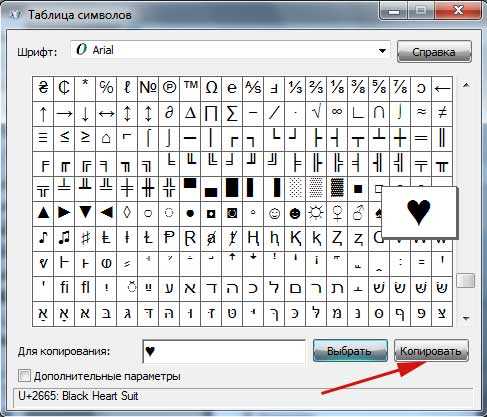
Task: Select the black up-pointing triangle
Action: 43,214
